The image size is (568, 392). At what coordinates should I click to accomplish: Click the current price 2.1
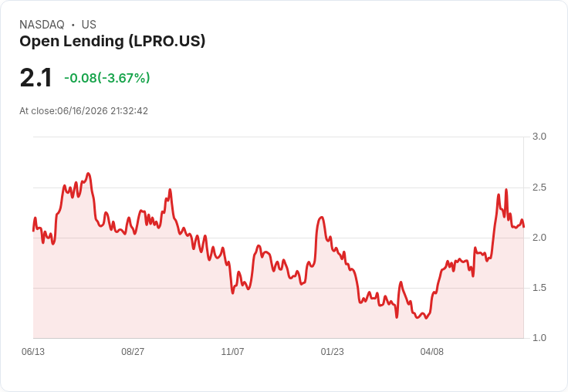click(35, 78)
